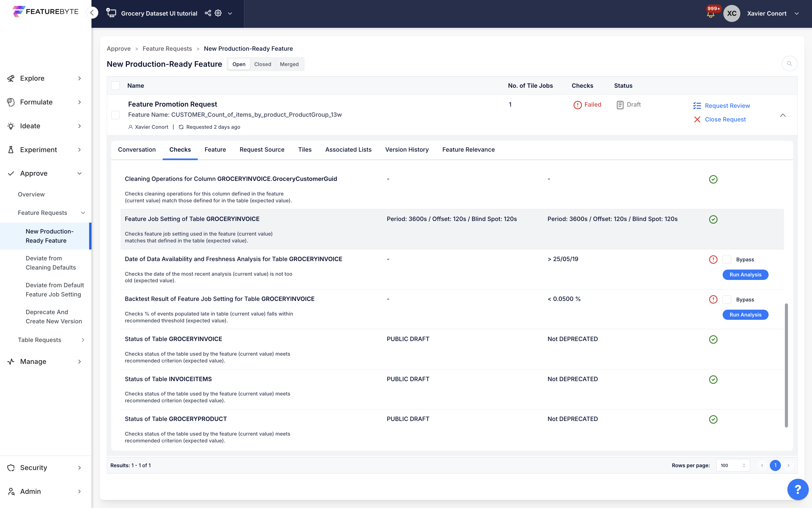Collapse sidebar with the left arrow button
The width and height of the screenshot is (812, 508).
click(92, 13)
